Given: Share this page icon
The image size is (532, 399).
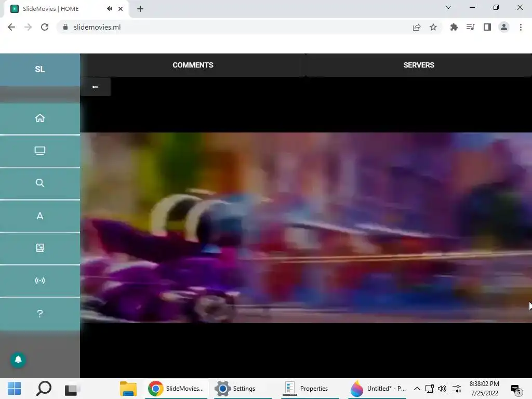Looking at the screenshot, I should tap(417, 27).
